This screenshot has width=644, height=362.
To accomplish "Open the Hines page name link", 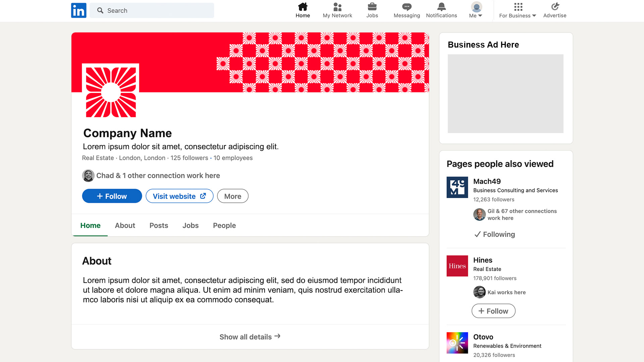I will tap(483, 260).
